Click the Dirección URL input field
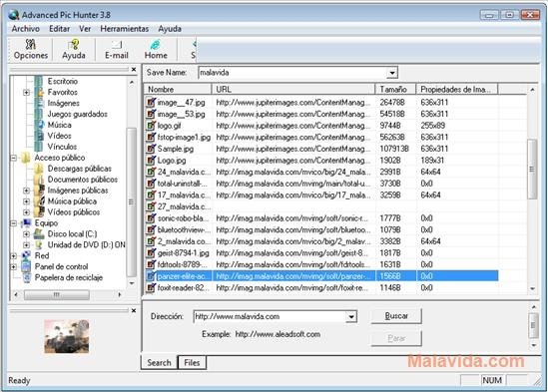 click(270, 316)
